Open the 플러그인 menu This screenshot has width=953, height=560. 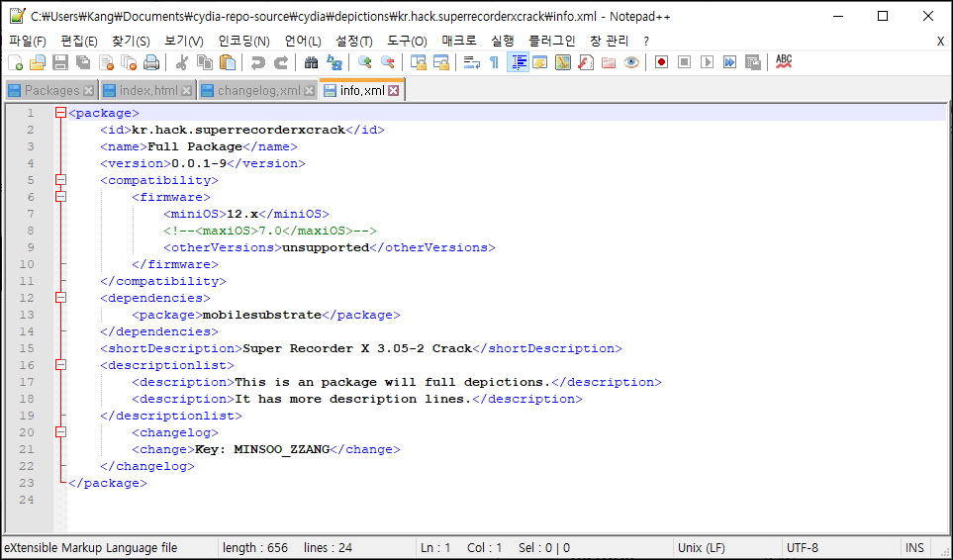(552, 42)
